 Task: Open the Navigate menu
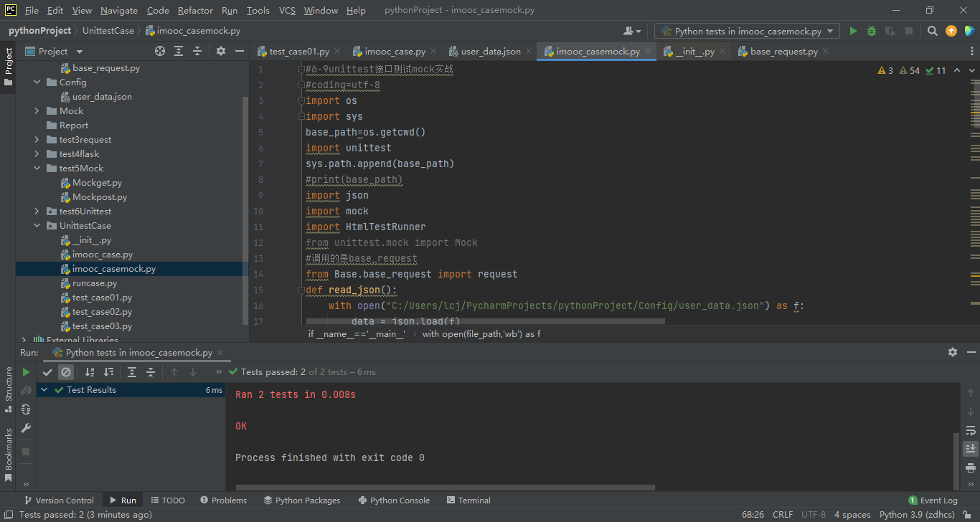119,11
